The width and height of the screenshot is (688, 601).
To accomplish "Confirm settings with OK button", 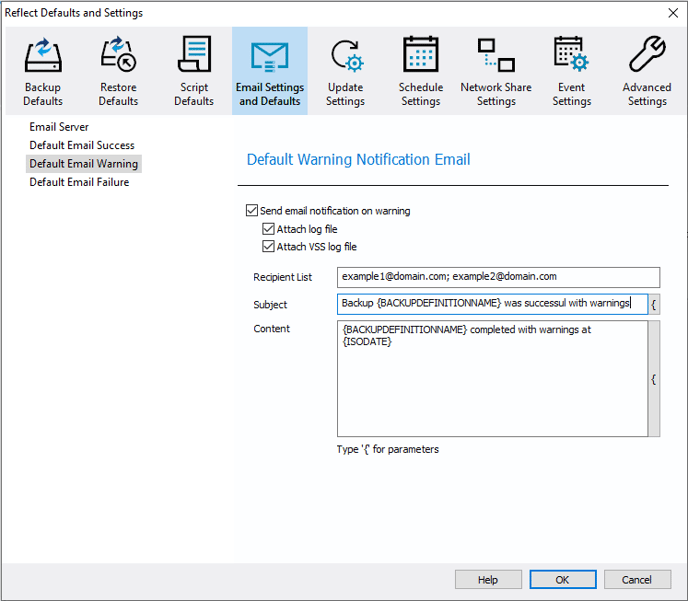I will (x=563, y=580).
